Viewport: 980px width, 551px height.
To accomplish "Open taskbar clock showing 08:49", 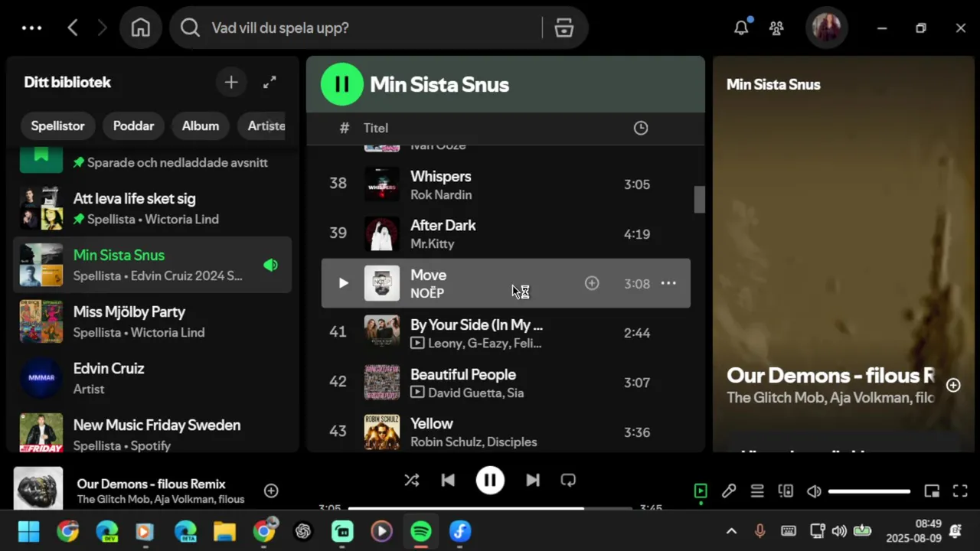I will (913, 531).
